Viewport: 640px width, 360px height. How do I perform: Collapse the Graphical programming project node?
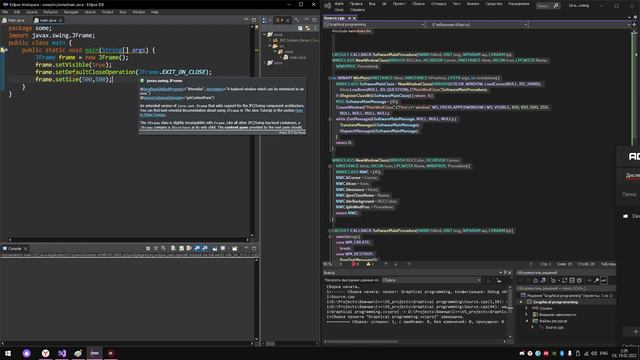[521, 302]
